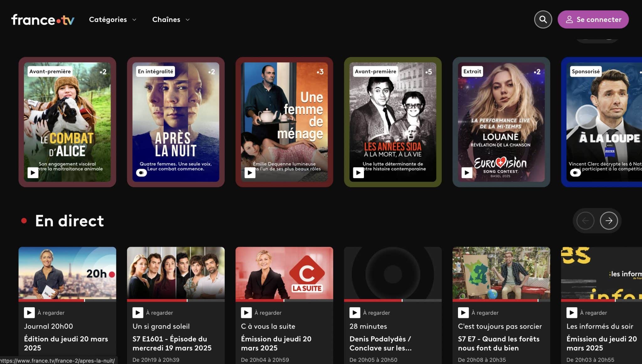The image size is (642, 364).
Task: Open Un si grand soleil title link
Action: (x=161, y=326)
